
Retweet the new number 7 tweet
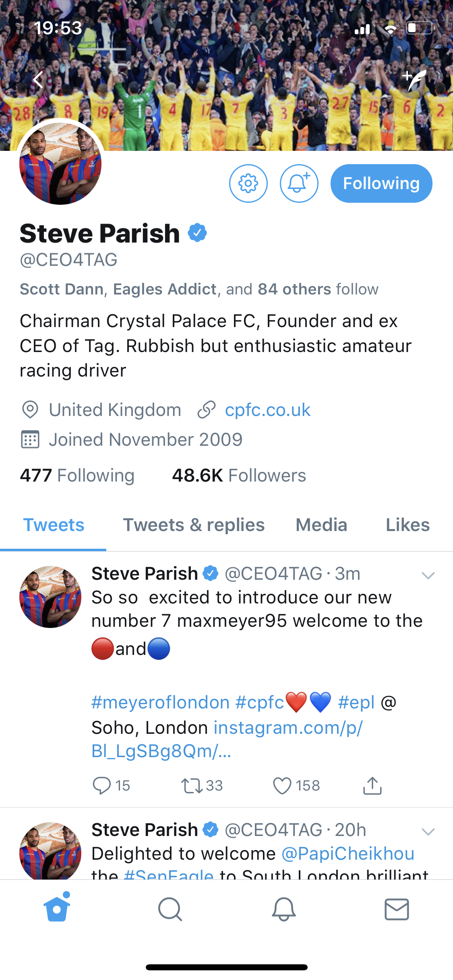192,786
